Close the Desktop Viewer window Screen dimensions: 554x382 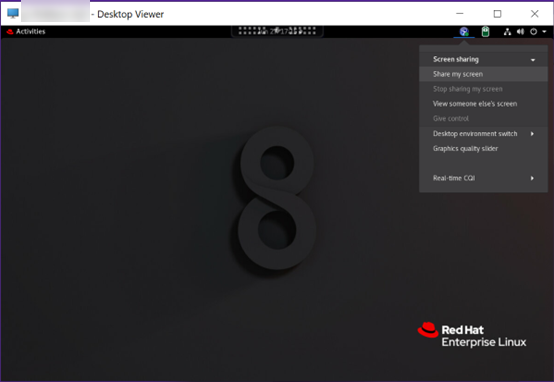coord(535,14)
